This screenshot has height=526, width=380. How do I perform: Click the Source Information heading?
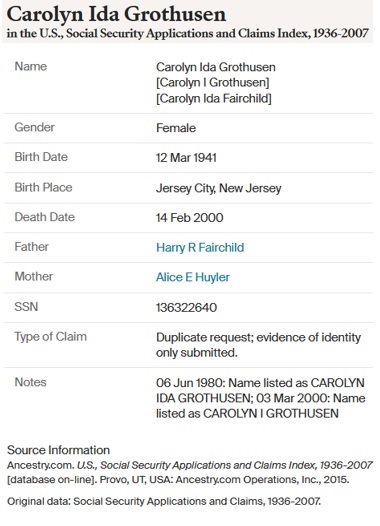(58, 450)
